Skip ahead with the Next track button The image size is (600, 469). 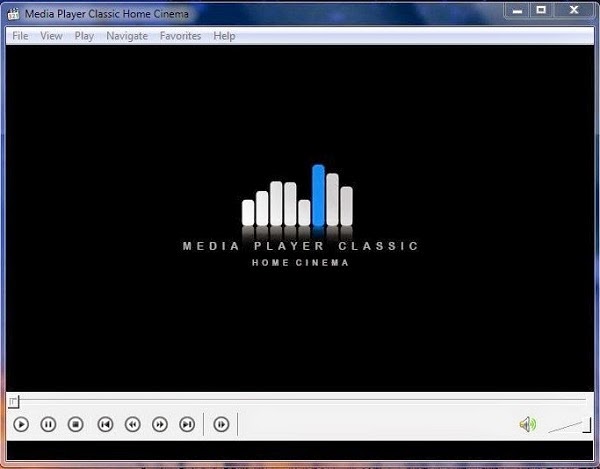click(x=187, y=424)
